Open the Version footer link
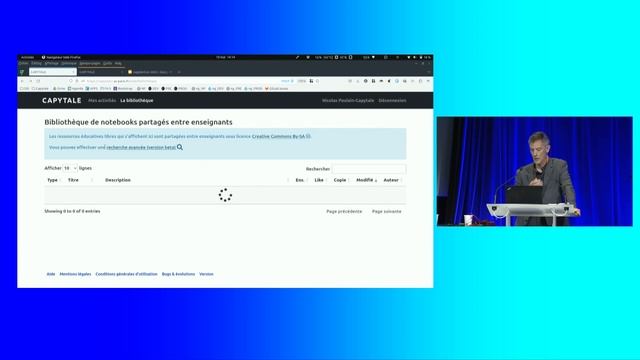This screenshot has height=360, width=640. click(206, 274)
